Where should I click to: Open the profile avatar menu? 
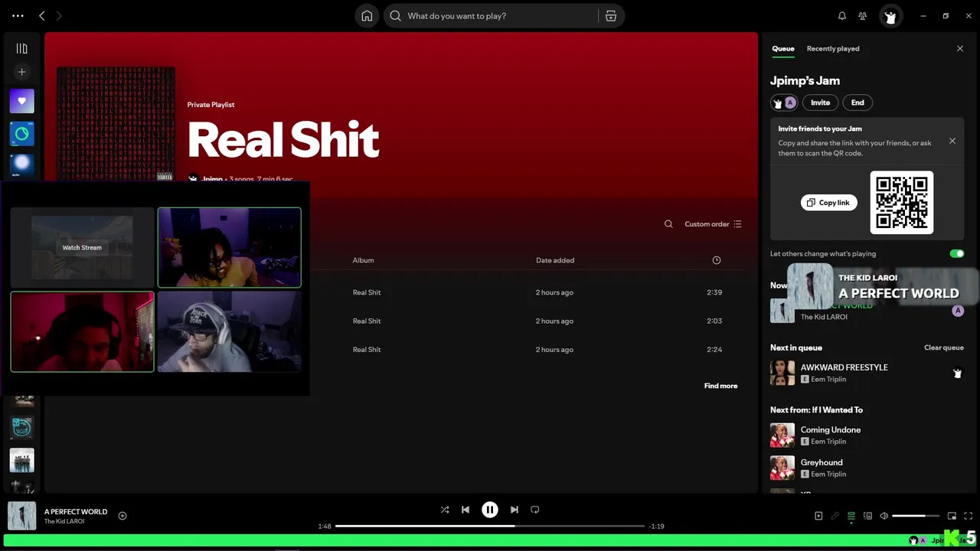[890, 16]
